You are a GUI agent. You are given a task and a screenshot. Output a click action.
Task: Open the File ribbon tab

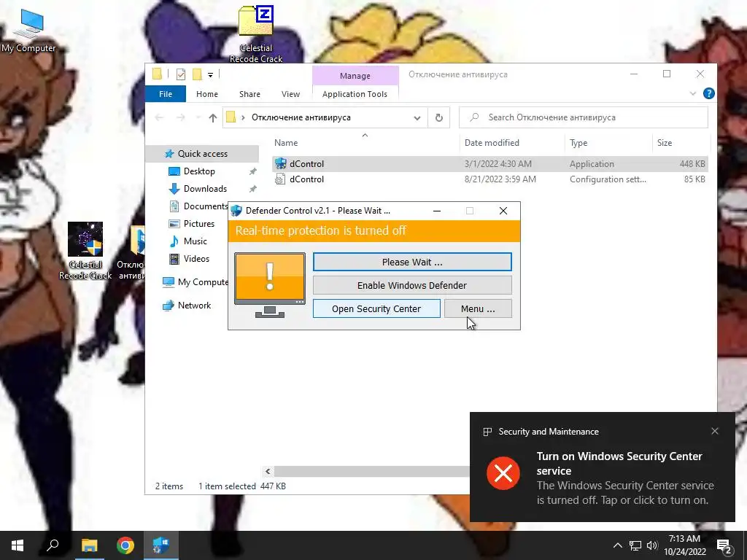pyautogui.click(x=166, y=94)
